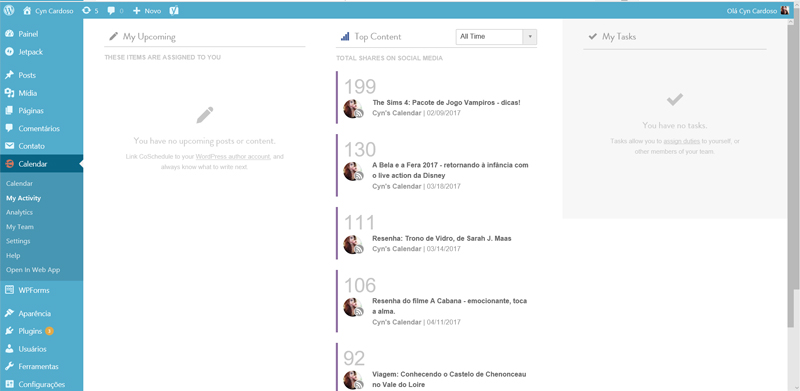Click the date 02/09/2017
This screenshot has height=391, width=800.
click(443, 113)
